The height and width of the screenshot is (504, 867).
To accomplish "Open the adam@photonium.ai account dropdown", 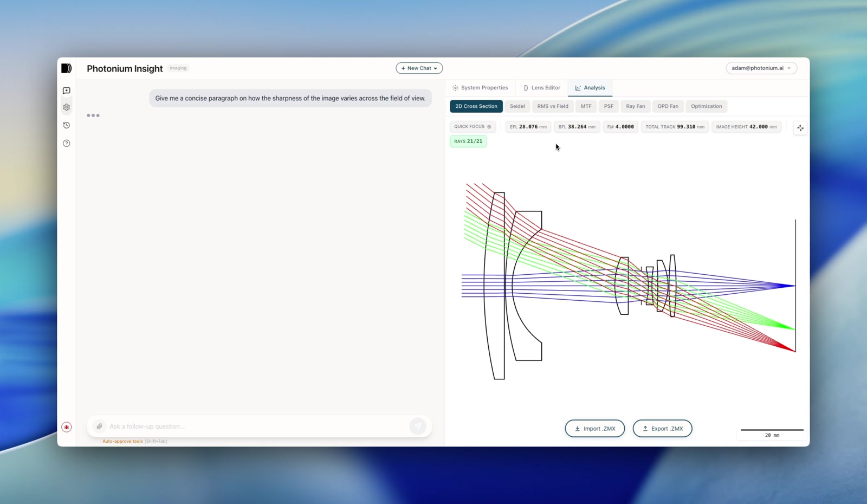I will [761, 68].
